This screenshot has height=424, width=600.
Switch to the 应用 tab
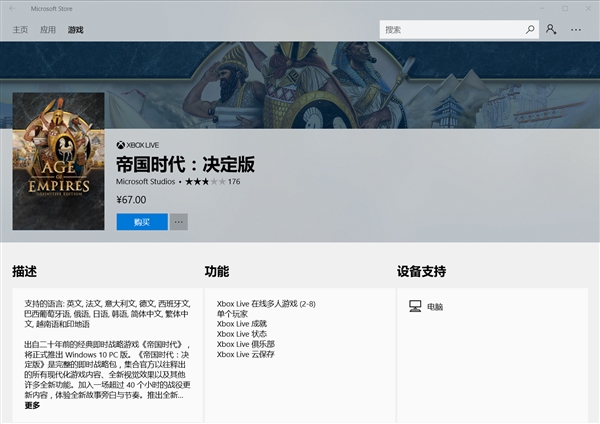point(48,29)
